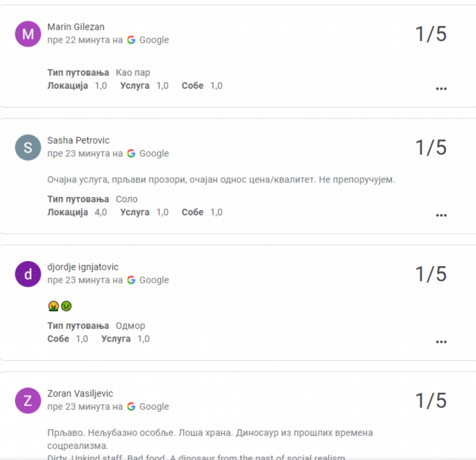The width and height of the screenshot is (476, 460).
Task: Click Zoran Vasiljevic's avatar icon
Action: 28,400
